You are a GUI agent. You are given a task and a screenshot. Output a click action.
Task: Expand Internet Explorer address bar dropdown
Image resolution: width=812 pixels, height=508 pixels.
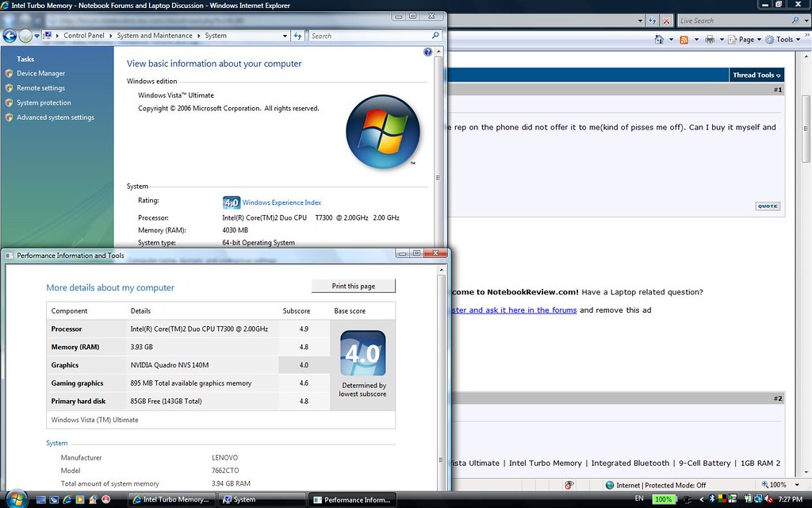pyautogui.click(x=641, y=21)
